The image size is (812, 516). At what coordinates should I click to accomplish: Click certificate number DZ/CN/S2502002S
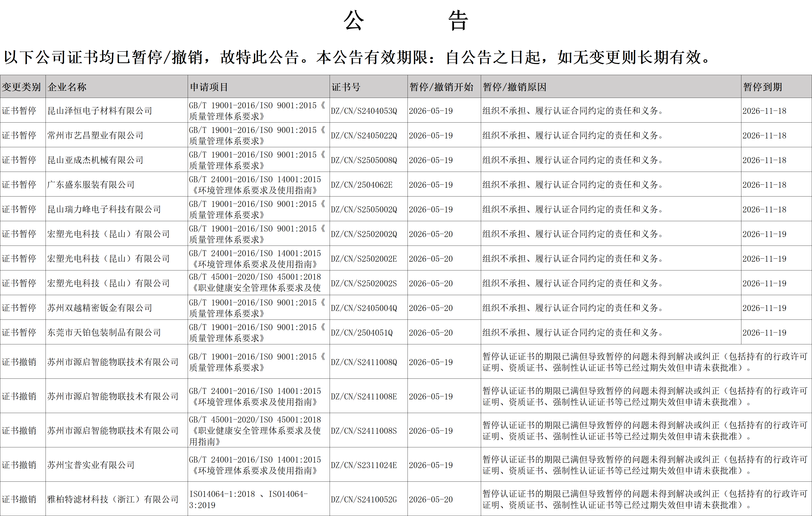click(364, 283)
